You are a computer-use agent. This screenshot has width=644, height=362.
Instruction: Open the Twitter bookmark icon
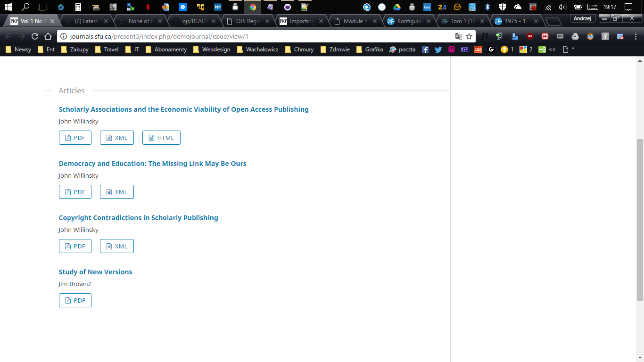click(x=438, y=49)
